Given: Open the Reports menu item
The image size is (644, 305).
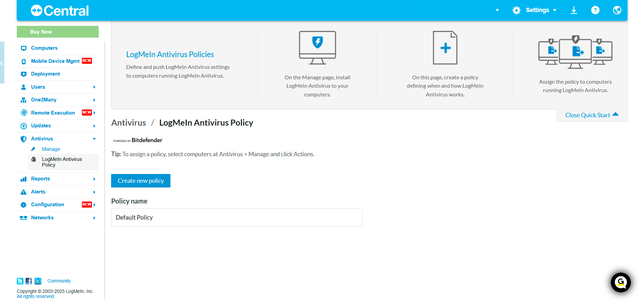Looking at the screenshot, I should [41, 179].
